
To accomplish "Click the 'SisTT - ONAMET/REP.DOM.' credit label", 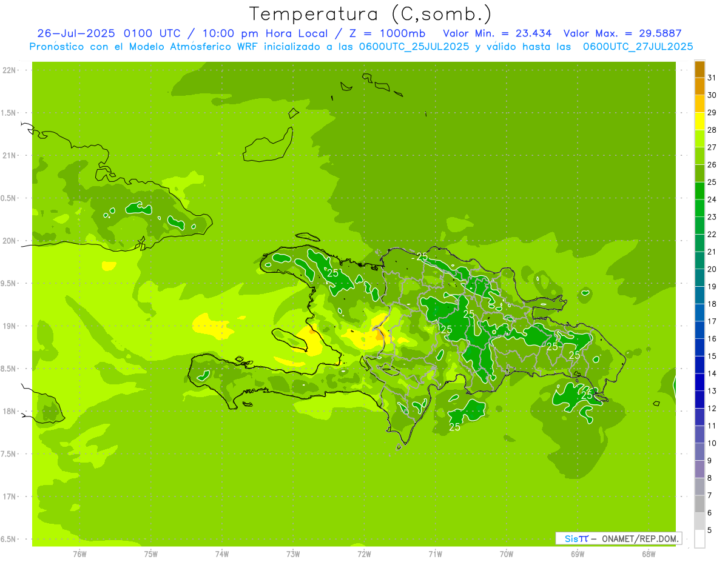I will pyautogui.click(x=618, y=538).
